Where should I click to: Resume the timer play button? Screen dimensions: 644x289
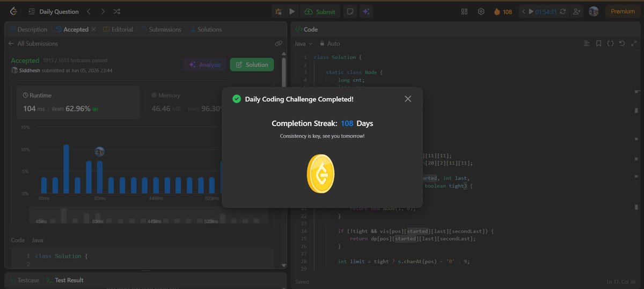[x=531, y=11]
